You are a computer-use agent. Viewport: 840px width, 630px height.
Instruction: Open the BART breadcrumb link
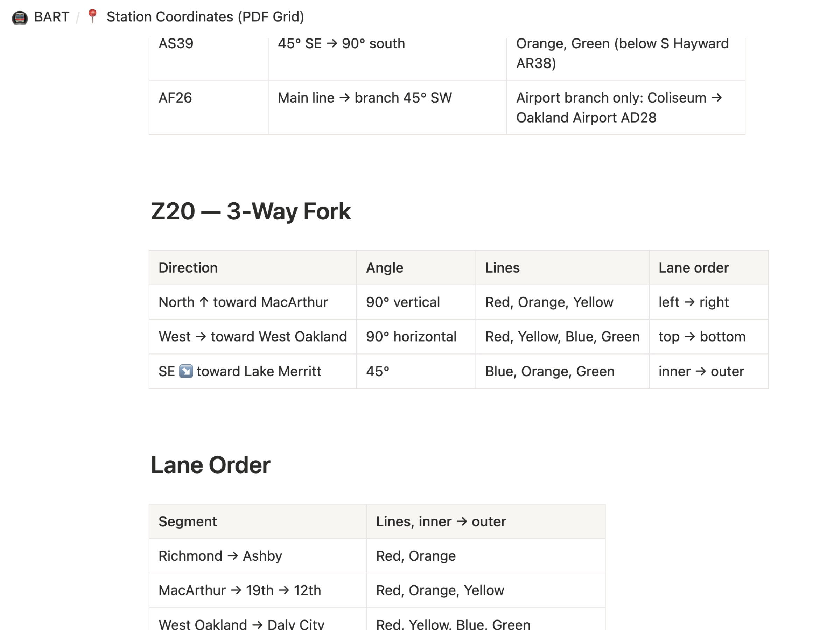pyautogui.click(x=52, y=17)
